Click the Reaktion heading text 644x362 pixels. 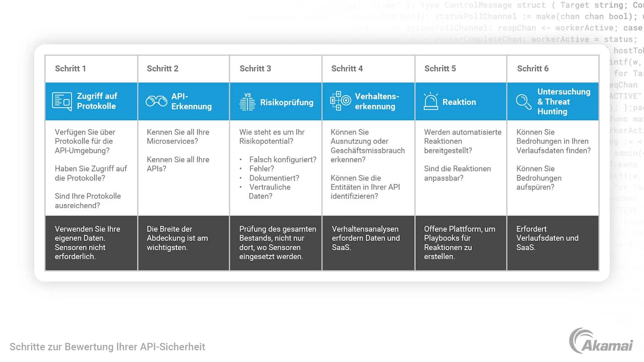459,102
